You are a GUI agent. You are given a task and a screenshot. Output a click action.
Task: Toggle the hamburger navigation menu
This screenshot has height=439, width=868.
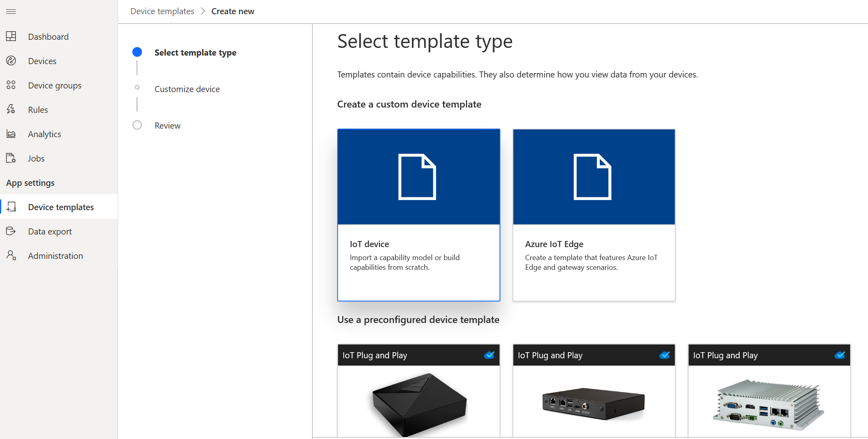11,11
